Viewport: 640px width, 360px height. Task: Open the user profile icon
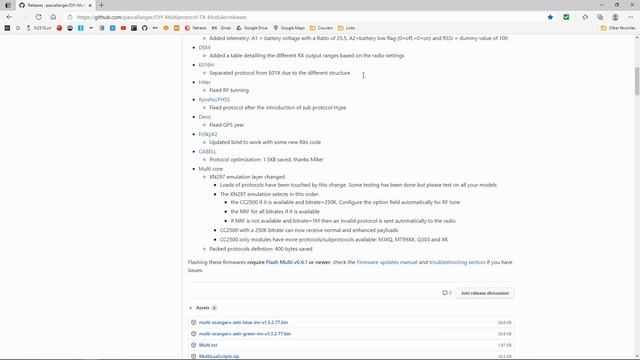(615, 17)
